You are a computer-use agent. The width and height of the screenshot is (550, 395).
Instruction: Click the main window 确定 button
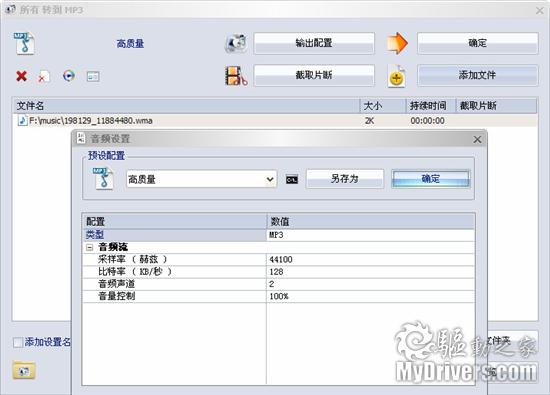tap(477, 43)
